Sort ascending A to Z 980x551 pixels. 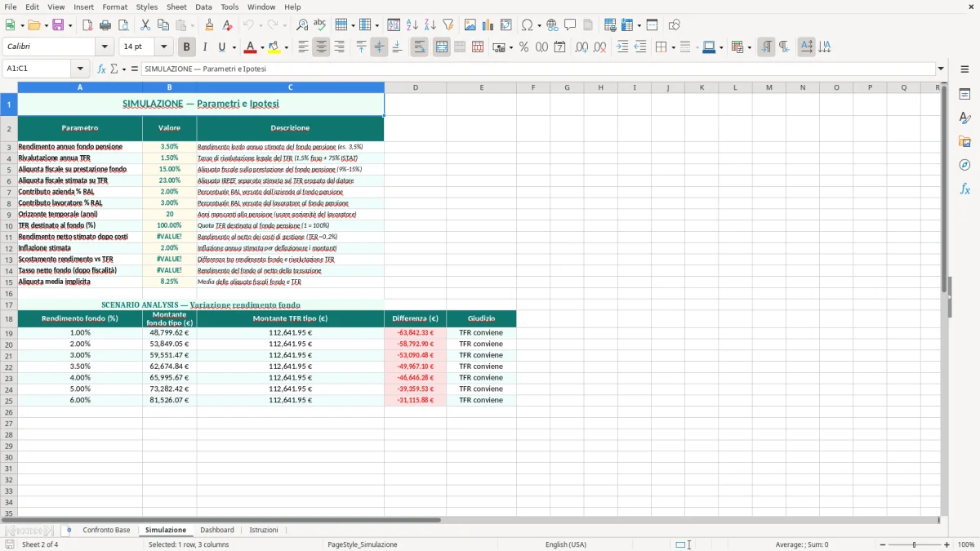(x=412, y=25)
